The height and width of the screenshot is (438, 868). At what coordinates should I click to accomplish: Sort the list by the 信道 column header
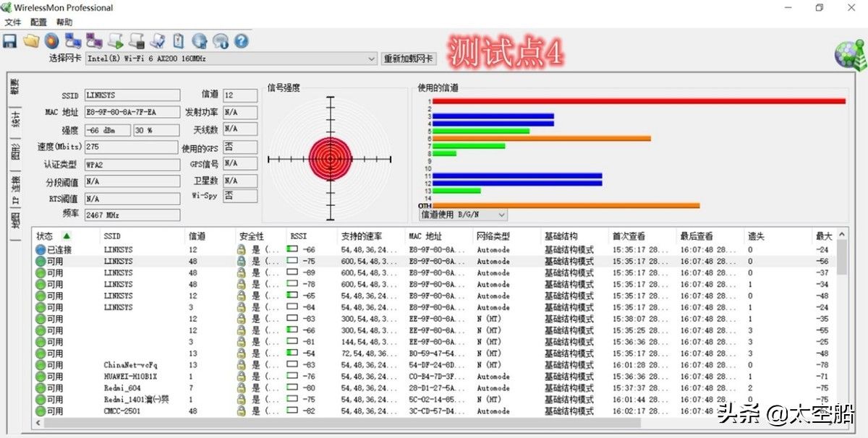point(197,236)
